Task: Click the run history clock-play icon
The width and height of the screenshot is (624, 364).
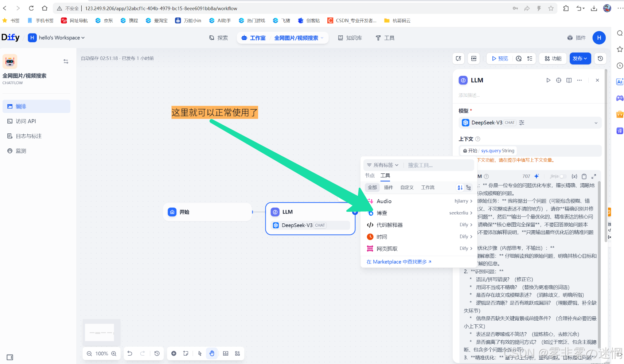Action: click(519, 58)
